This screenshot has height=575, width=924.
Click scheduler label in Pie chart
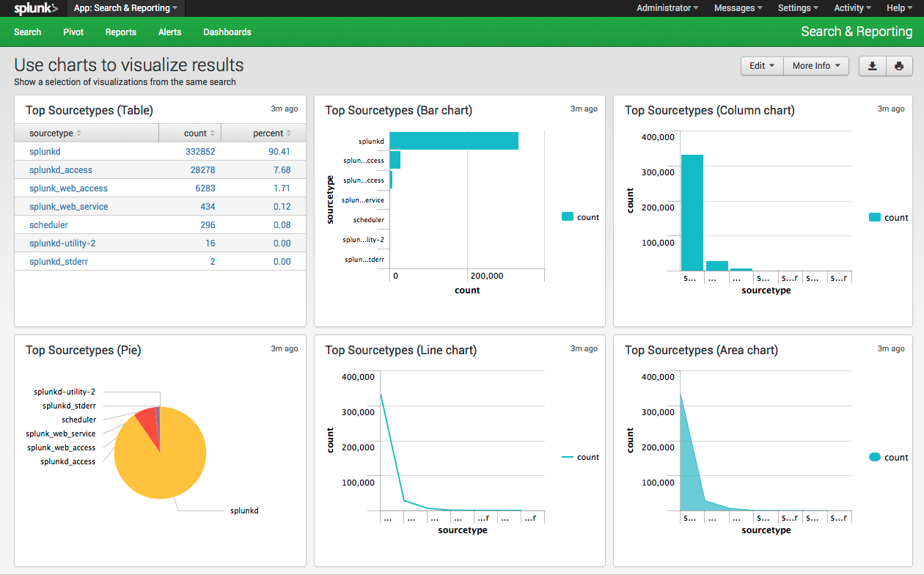tap(78, 420)
